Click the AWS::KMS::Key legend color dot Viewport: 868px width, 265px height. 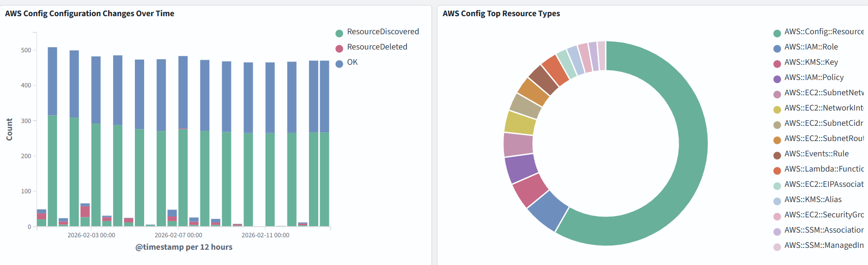(x=777, y=63)
